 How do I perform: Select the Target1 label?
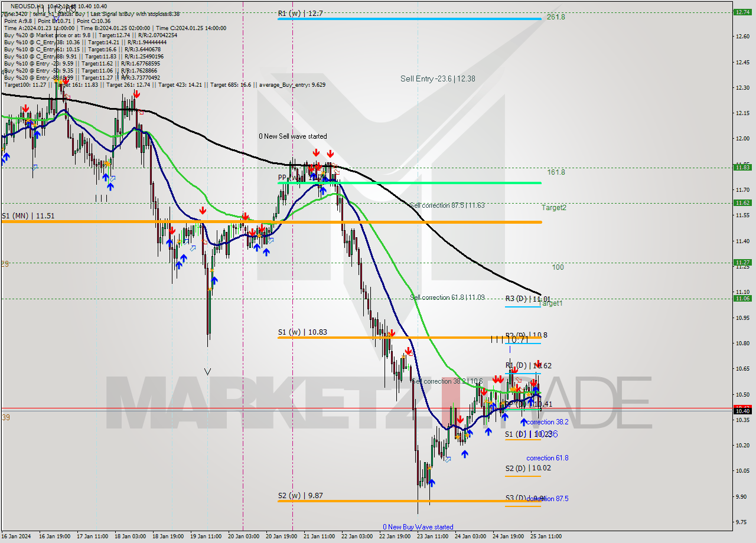pos(551,303)
